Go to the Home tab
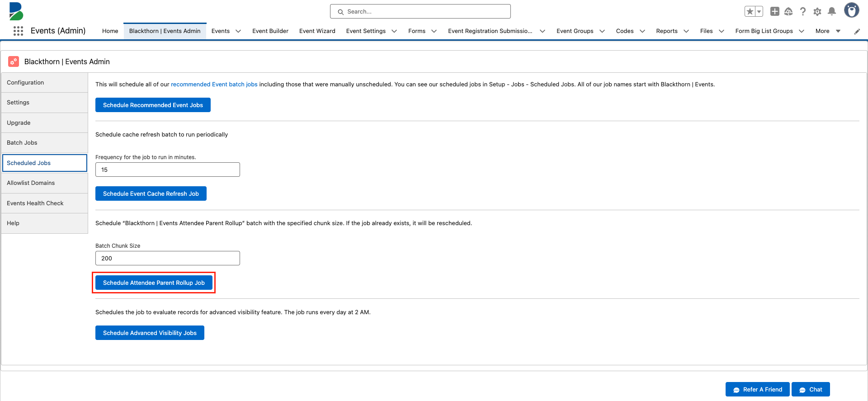This screenshot has width=868, height=401. click(x=110, y=31)
